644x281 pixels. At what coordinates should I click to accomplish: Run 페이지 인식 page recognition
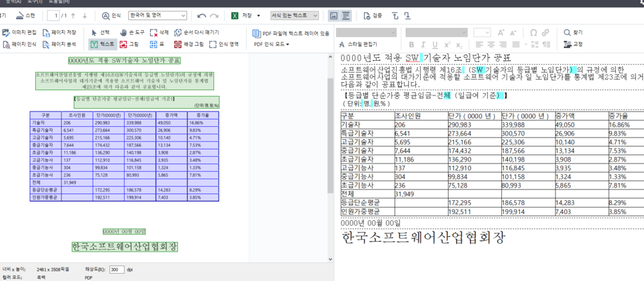coord(20,44)
